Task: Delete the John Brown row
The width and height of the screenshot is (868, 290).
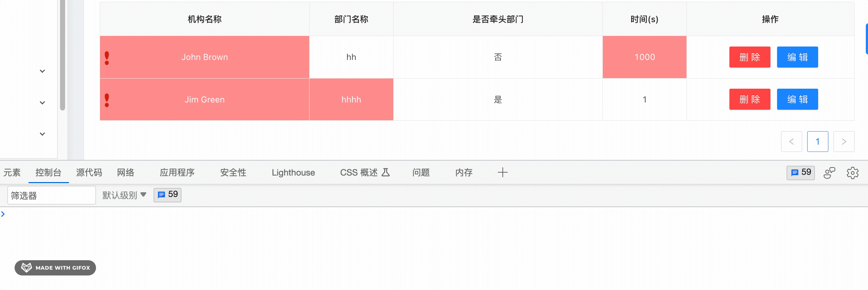Action: point(749,57)
